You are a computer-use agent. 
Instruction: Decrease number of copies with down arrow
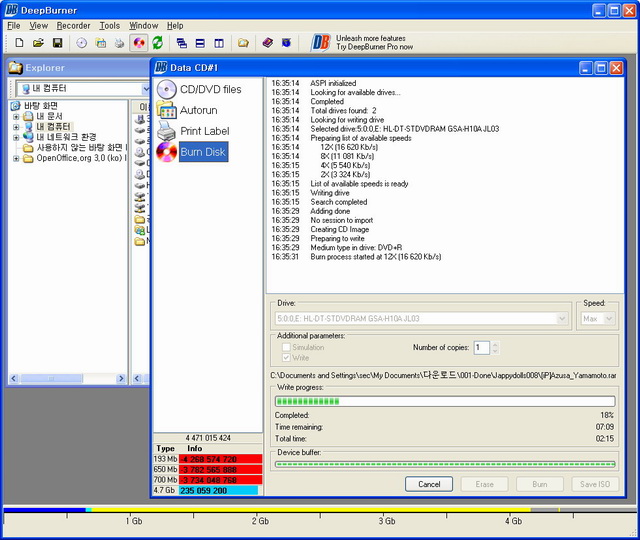click(x=495, y=351)
